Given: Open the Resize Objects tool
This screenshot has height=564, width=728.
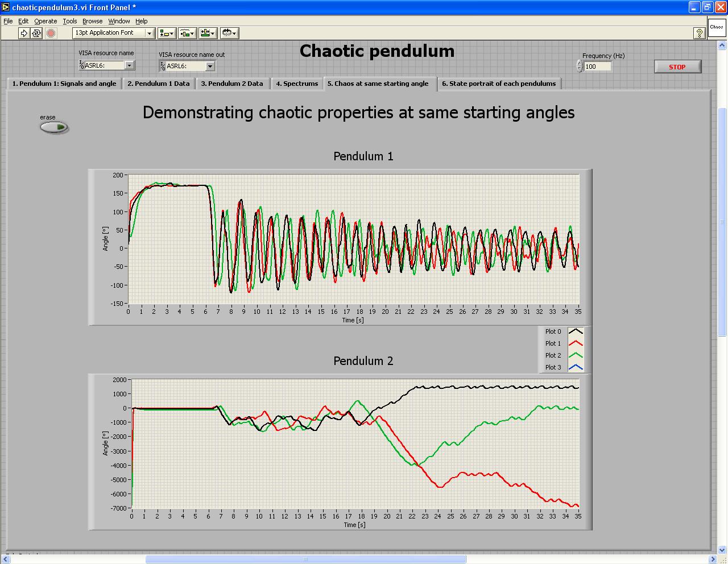Looking at the screenshot, I should click(208, 33).
